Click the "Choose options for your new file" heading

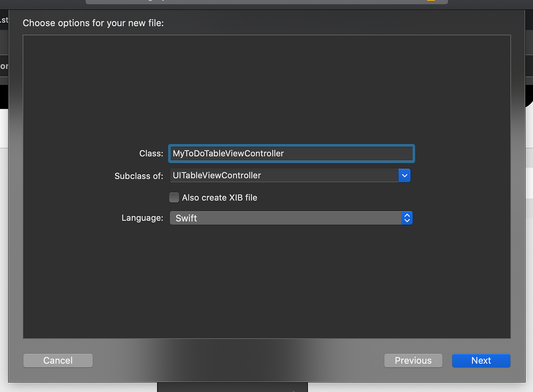[x=93, y=23]
